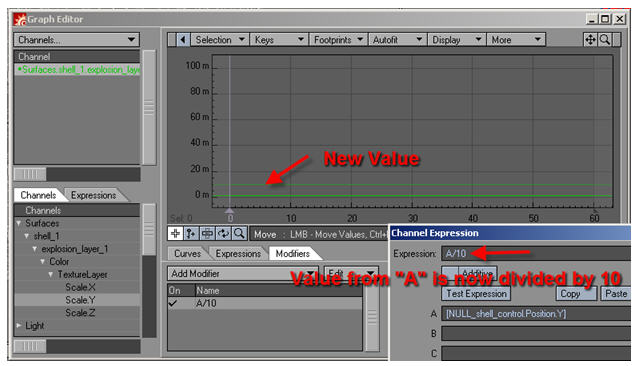Click the Copy button
This screenshot has height=366, width=636.
pyautogui.click(x=570, y=293)
